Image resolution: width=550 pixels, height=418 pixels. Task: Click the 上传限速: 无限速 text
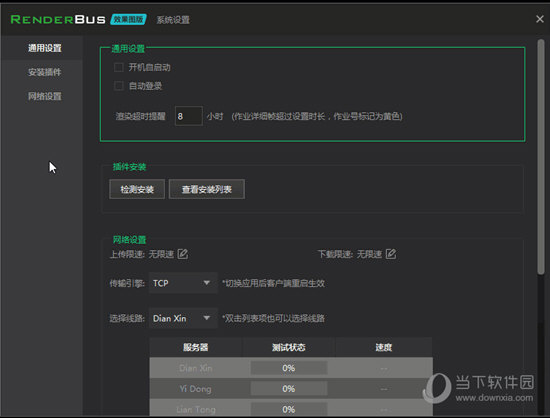[x=142, y=254]
